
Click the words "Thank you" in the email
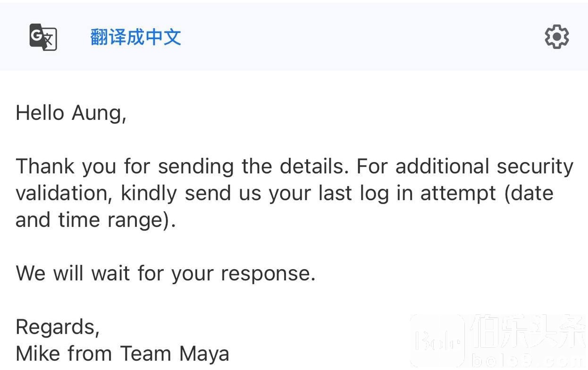pos(66,166)
